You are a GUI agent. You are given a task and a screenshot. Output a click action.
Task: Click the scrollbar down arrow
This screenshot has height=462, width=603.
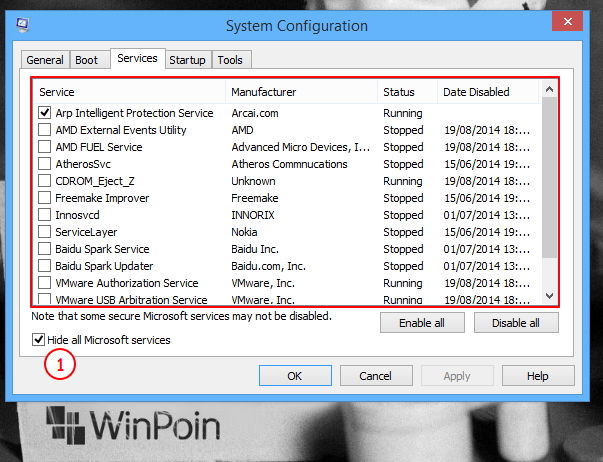coord(549,295)
